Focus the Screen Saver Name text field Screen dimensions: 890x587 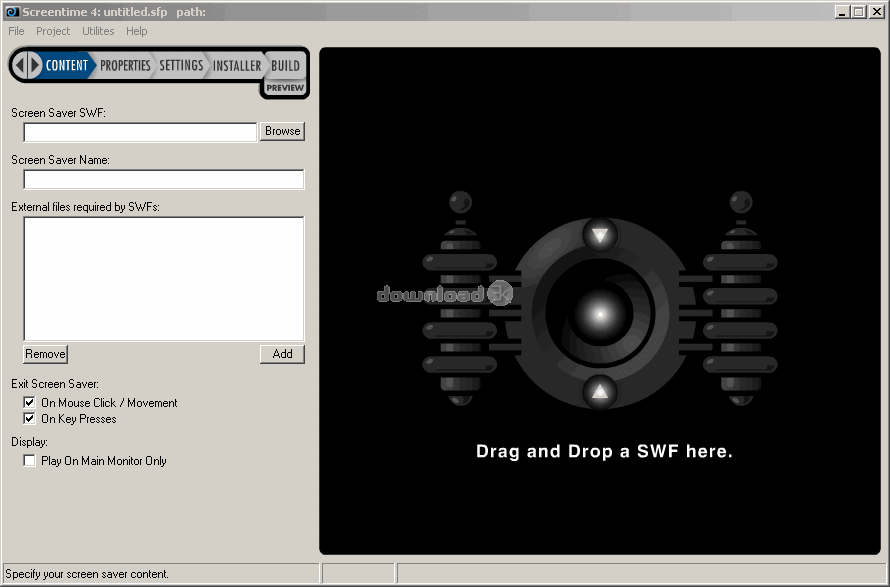164,180
